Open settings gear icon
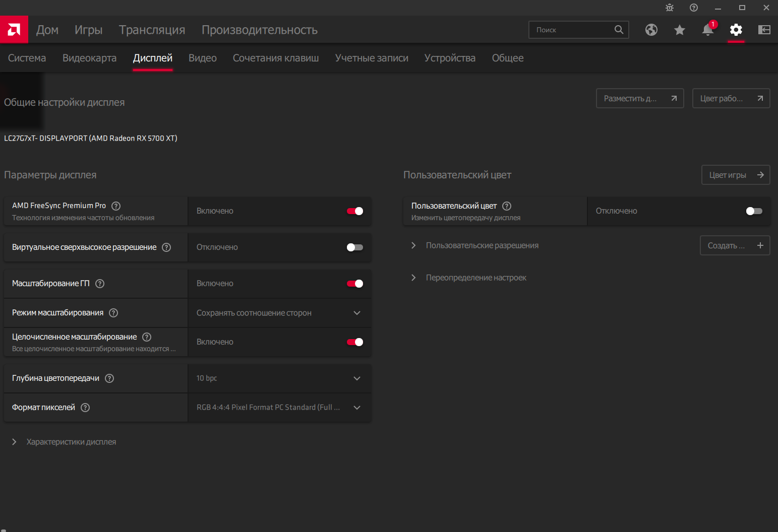This screenshot has width=778, height=532. click(736, 30)
